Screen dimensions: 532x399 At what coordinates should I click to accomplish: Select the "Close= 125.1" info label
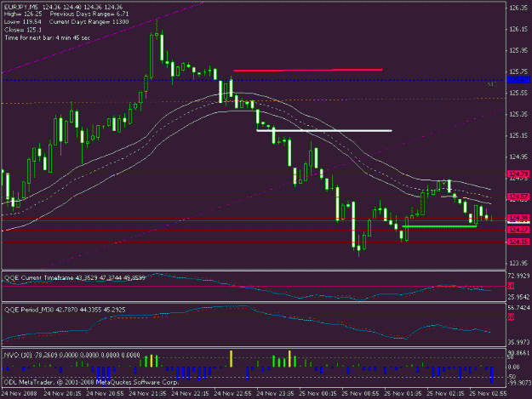(23, 30)
